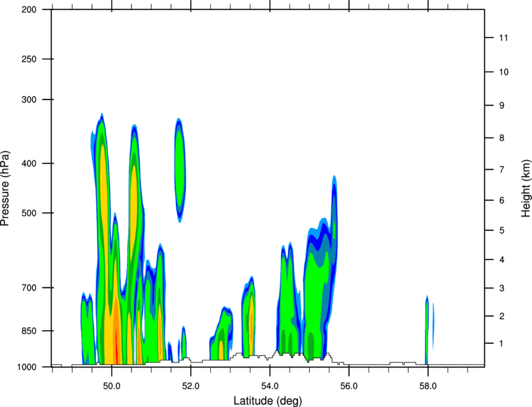Viewport: 532px width, 407px height.
Task: Click the 500 pressure tick label
Action: [x=29, y=213]
